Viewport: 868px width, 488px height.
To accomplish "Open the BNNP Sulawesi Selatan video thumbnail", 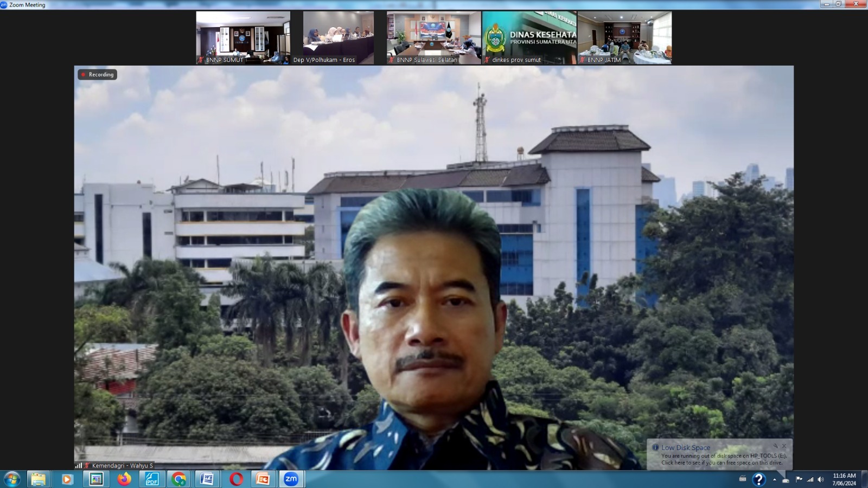I will pos(433,37).
